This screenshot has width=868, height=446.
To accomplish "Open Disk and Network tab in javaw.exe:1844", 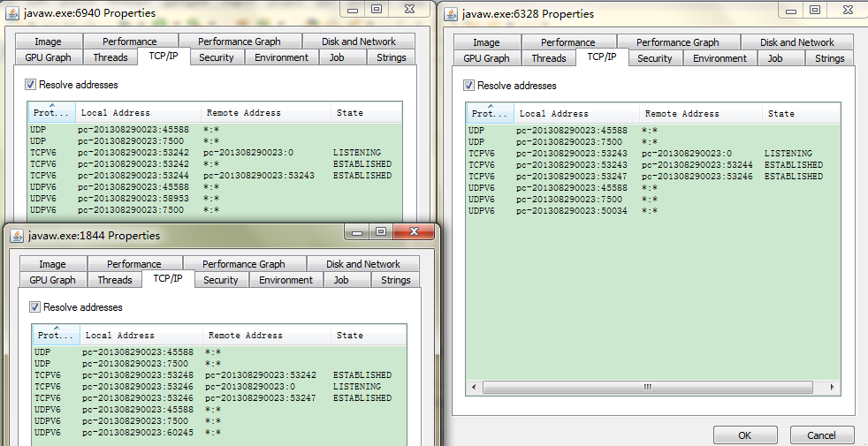I will coord(363,264).
